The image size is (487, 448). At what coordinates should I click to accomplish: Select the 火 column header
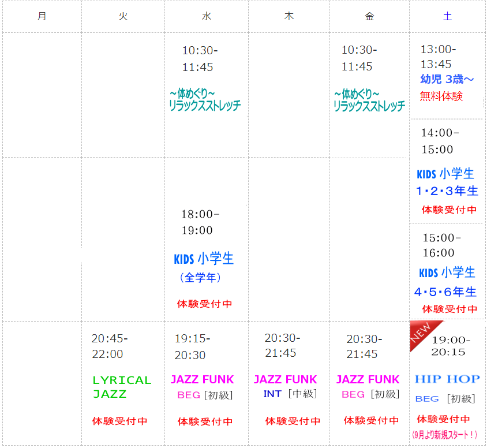pyautogui.click(x=123, y=16)
